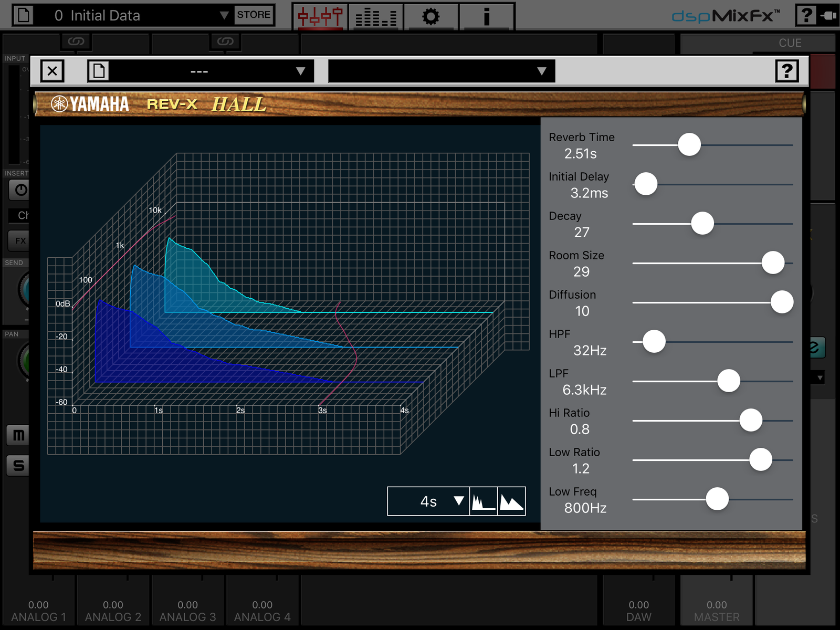Click the MASTER channel label

tap(717, 617)
